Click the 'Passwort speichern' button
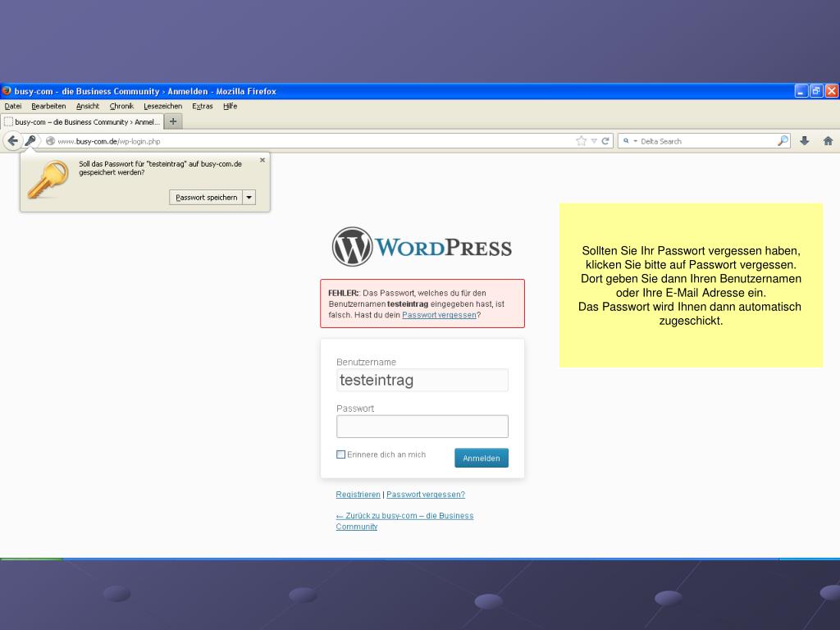 [x=206, y=198]
